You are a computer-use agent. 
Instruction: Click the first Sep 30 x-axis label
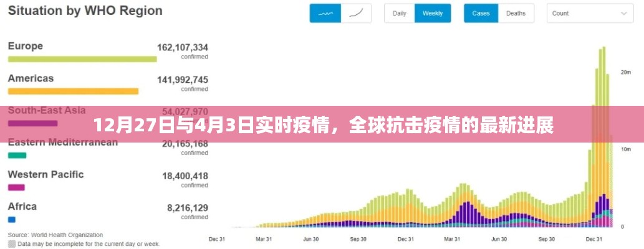click(358, 239)
